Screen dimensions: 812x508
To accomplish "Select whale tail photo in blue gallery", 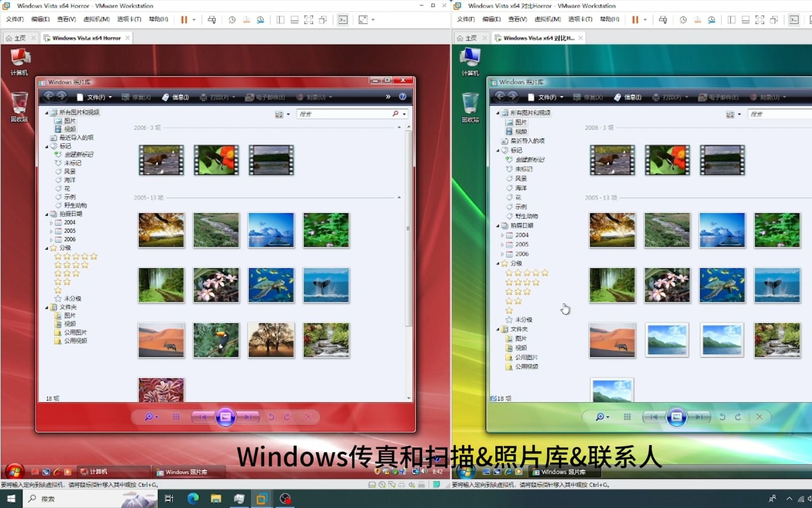I will point(777,285).
